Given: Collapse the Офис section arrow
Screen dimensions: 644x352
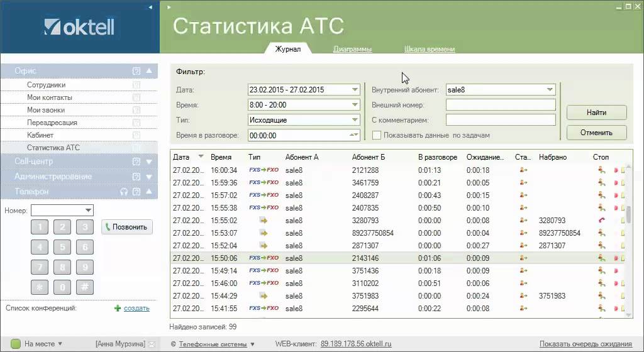Looking at the screenshot, I should pos(149,71).
